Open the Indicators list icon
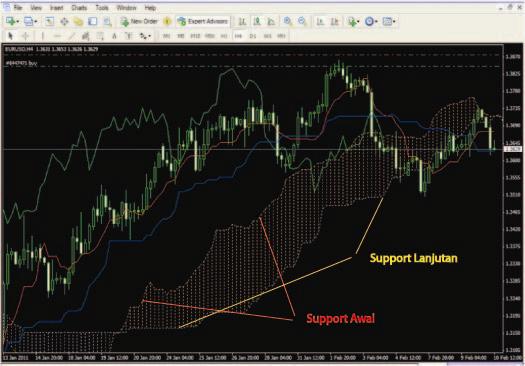Viewport: 525px width, 366px height. 352,22
